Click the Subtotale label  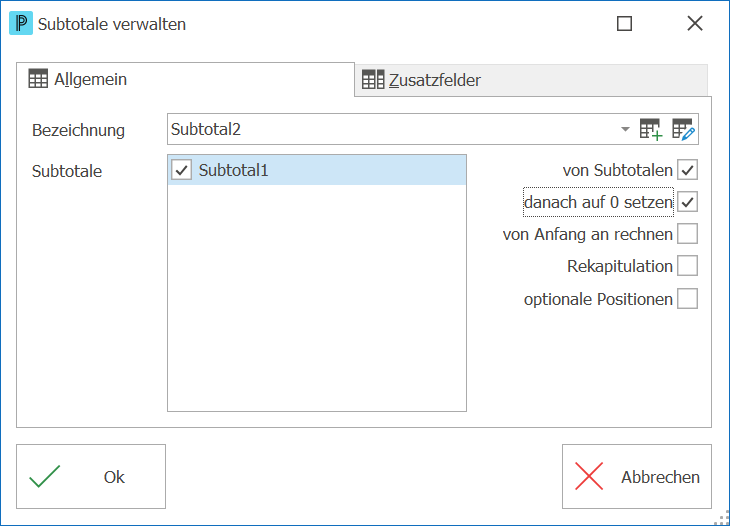coord(67,171)
